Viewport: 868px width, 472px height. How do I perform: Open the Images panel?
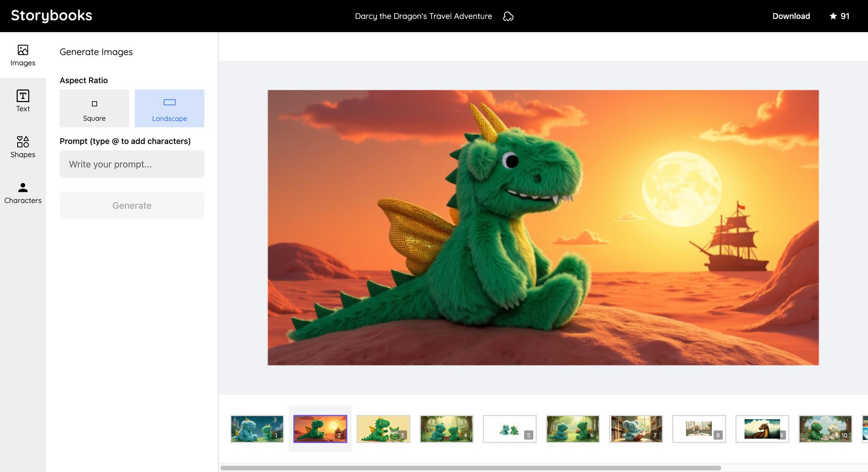point(23,55)
